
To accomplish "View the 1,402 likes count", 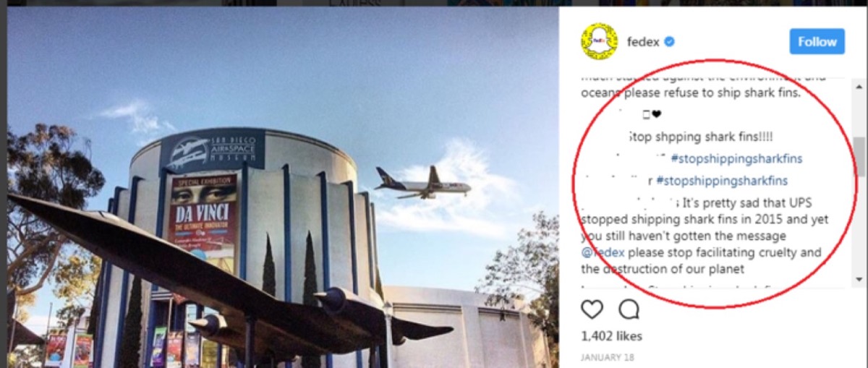I will (611, 336).
